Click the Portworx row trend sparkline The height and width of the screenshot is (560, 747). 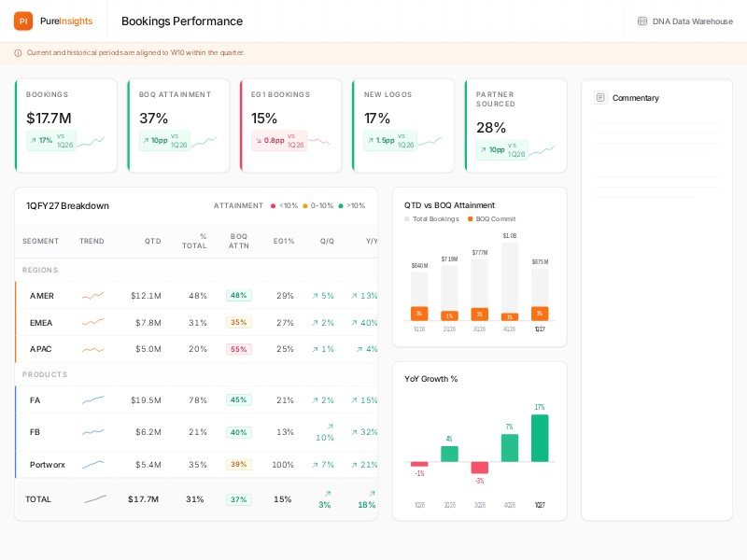click(x=92, y=465)
